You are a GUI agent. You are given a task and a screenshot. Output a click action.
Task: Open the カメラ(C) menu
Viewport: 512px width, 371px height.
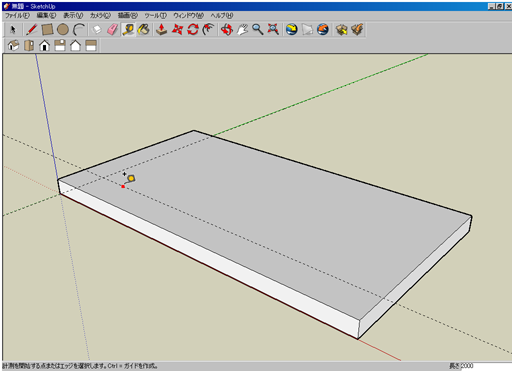click(x=100, y=16)
